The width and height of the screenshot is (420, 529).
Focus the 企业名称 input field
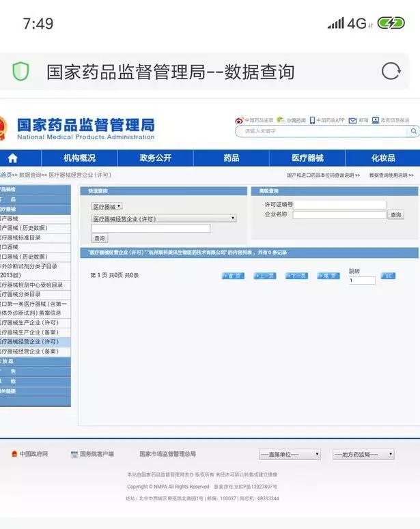click(x=339, y=215)
